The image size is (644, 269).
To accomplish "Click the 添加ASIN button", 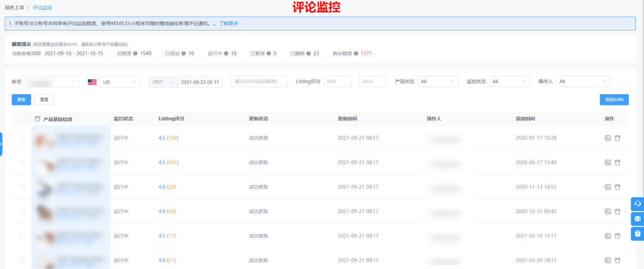I will click(x=614, y=100).
